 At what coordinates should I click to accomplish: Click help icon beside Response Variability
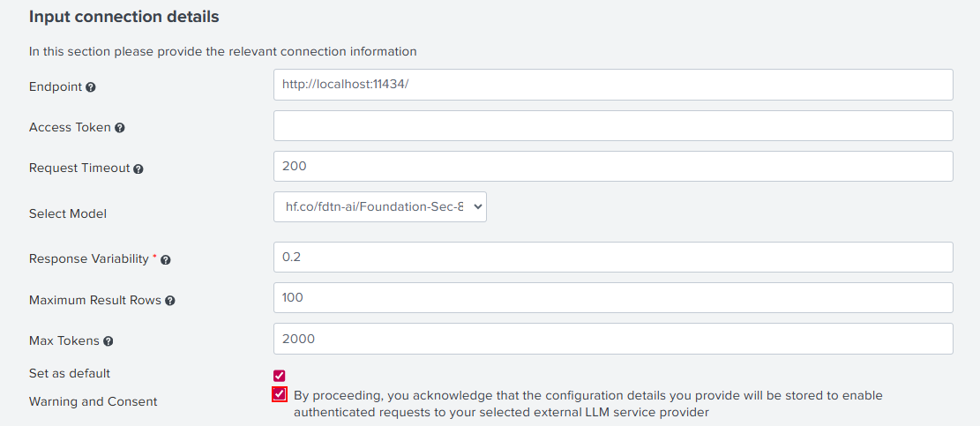point(165,260)
